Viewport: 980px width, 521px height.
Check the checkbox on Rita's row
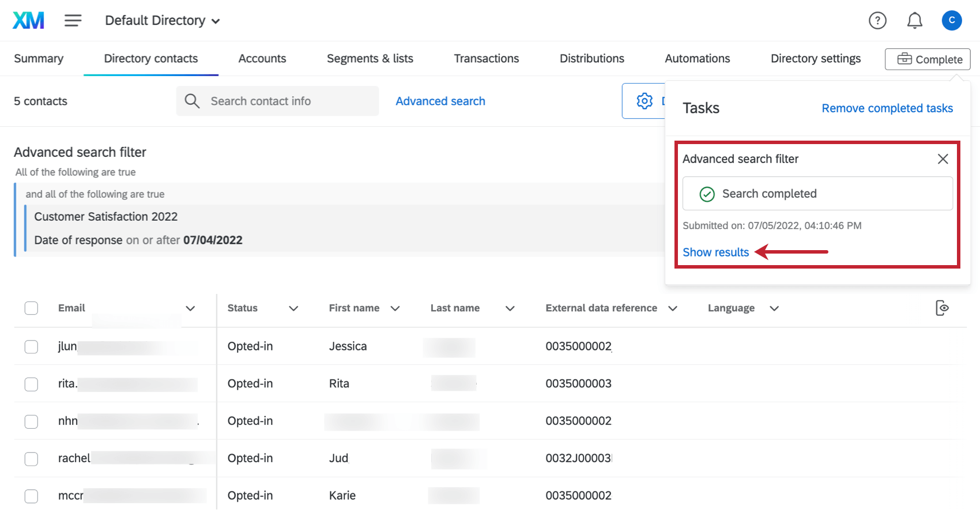pyautogui.click(x=31, y=384)
